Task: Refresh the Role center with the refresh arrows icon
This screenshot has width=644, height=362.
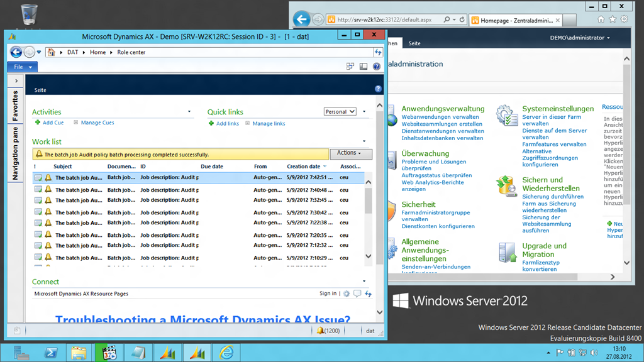Action: pyautogui.click(x=378, y=53)
